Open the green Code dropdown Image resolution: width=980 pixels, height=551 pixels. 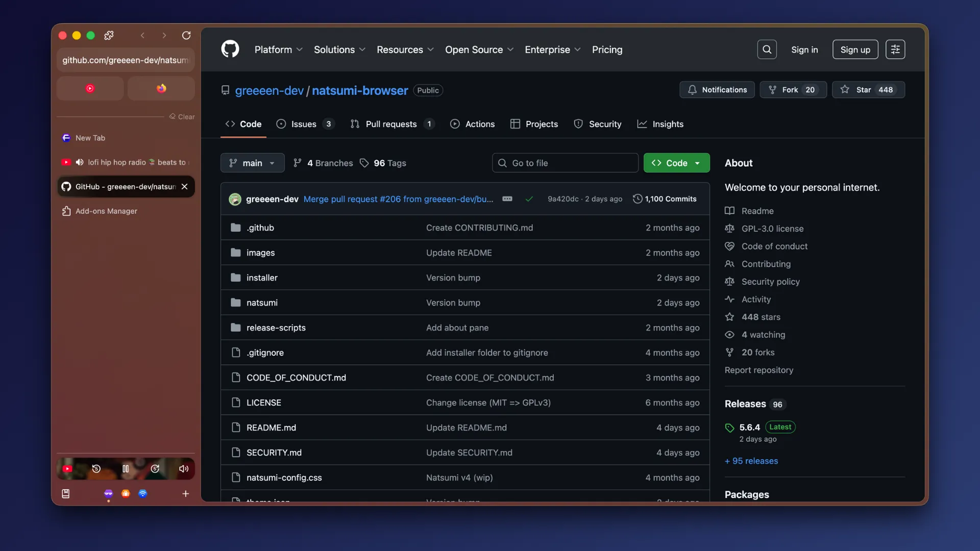coord(676,163)
